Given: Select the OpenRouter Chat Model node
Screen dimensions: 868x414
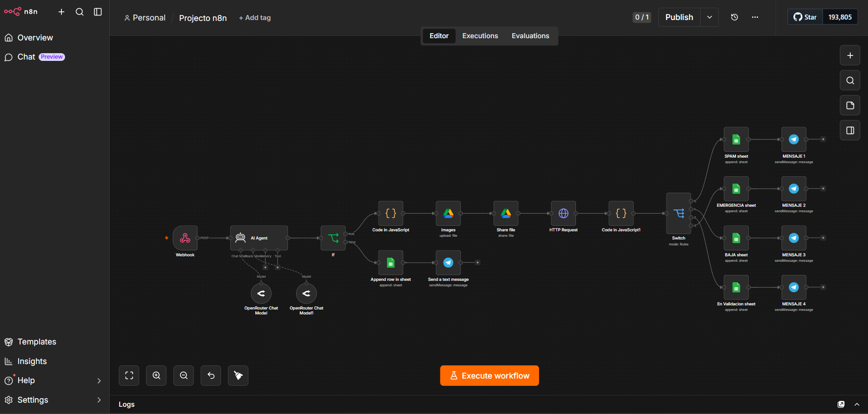Looking at the screenshot, I should (x=261, y=294).
